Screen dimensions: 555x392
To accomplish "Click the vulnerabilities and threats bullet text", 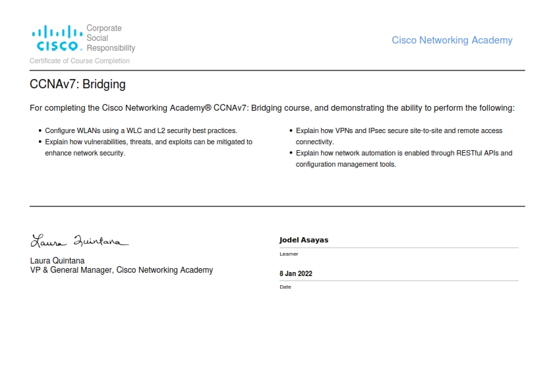I will coord(149,147).
